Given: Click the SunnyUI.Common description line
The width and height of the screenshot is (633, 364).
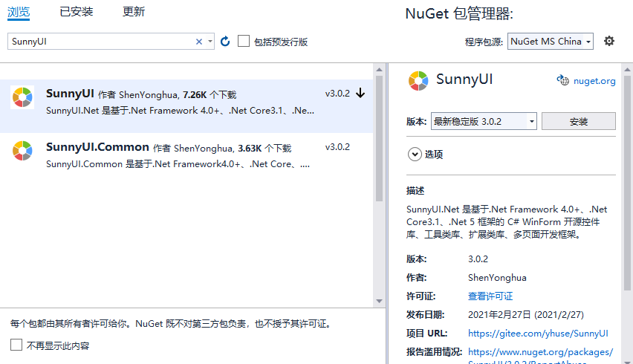Looking at the screenshot, I should pos(178,164).
